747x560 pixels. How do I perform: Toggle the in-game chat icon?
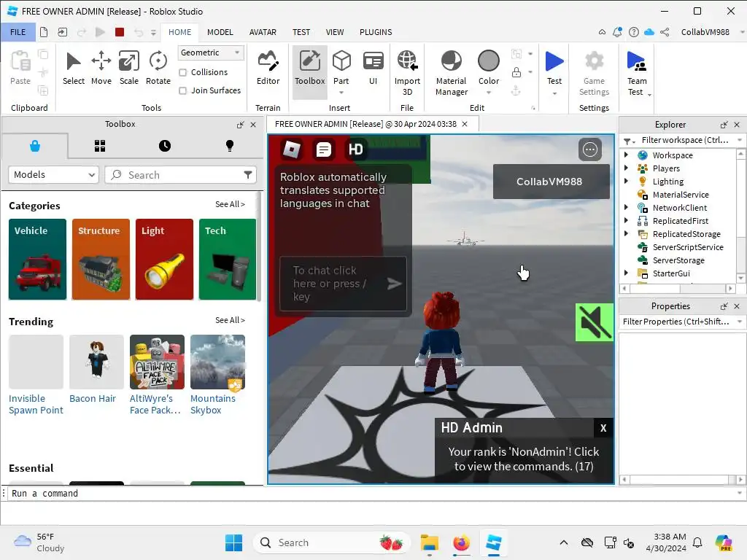click(x=323, y=149)
